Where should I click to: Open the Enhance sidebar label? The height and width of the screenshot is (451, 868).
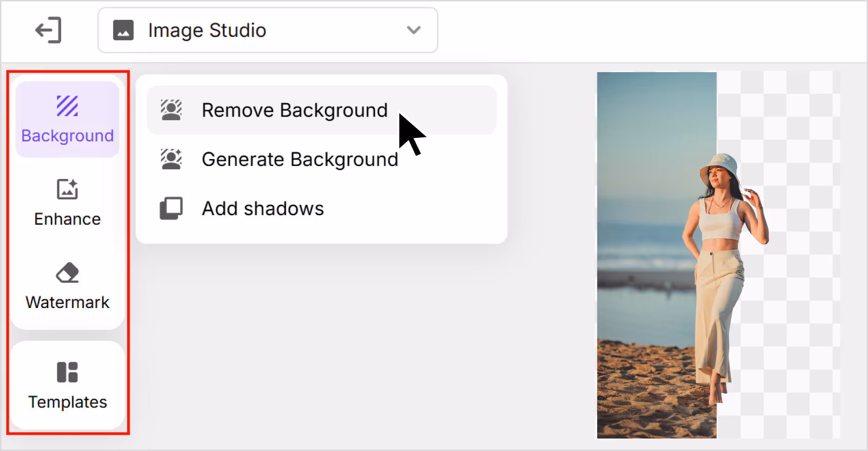(x=68, y=219)
